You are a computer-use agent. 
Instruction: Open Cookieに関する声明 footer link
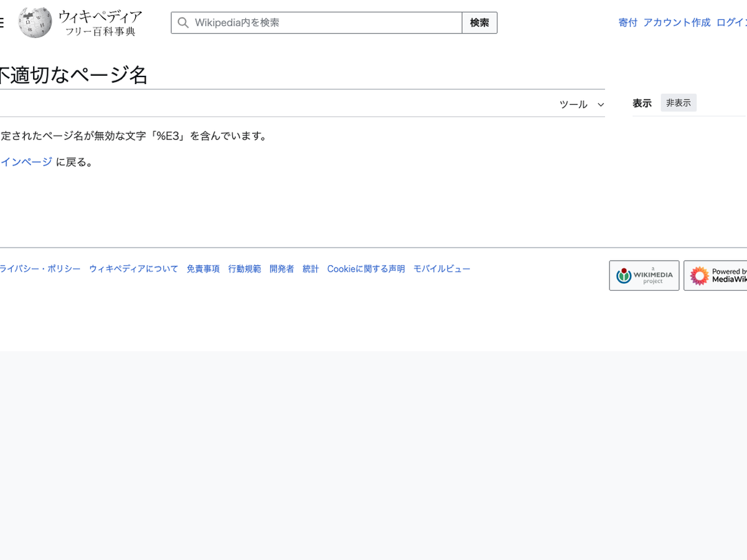[366, 269]
